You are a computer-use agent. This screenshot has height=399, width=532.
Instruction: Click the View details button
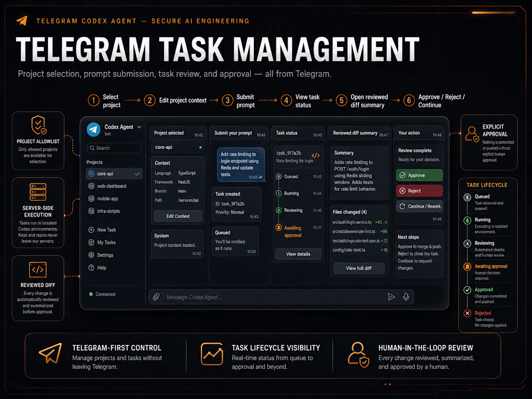pyautogui.click(x=298, y=254)
